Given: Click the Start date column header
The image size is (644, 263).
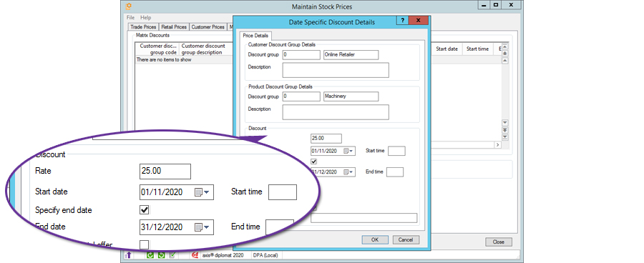Looking at the screenshot, I should (x=447, y=49).
